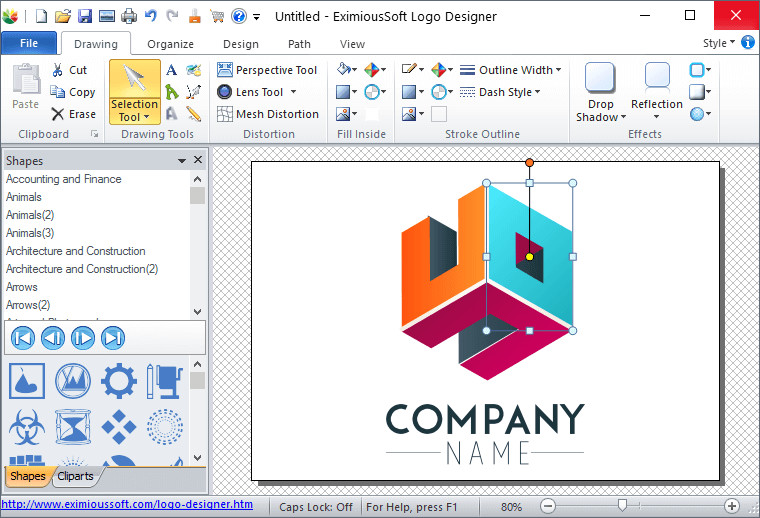Click the Reflection effect button
The width and height of the screenshot is (760, 518).
[656, 92]
